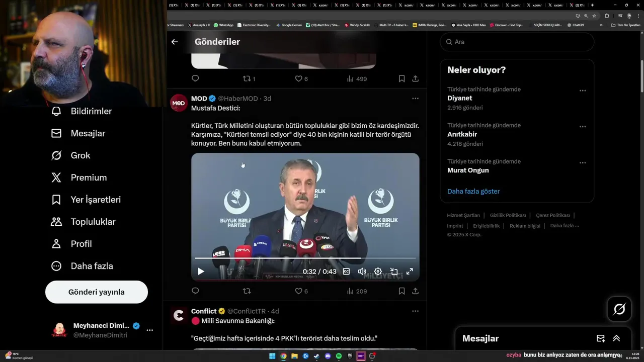Open the @HaberMOD handle link
644x362 pixels.
pos(238,99)
